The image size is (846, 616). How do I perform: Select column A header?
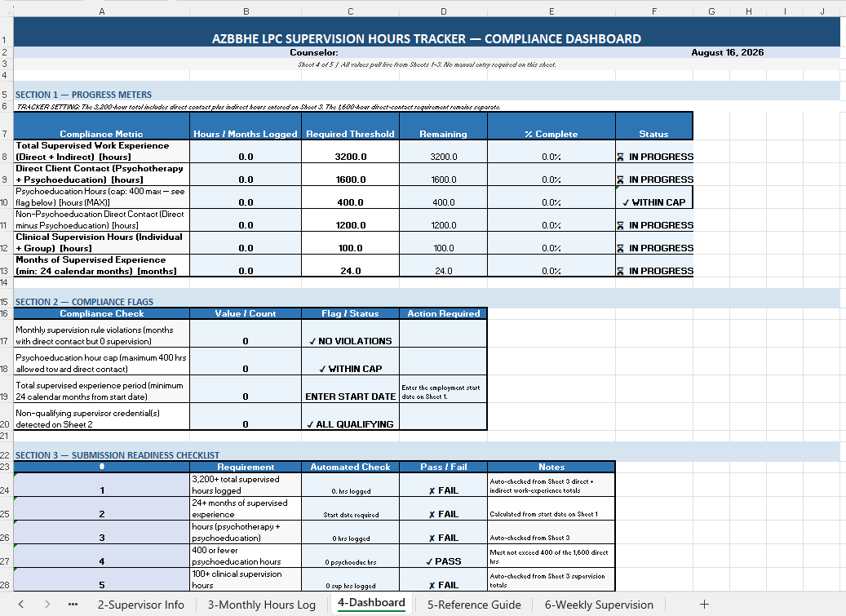pos(101,11)
